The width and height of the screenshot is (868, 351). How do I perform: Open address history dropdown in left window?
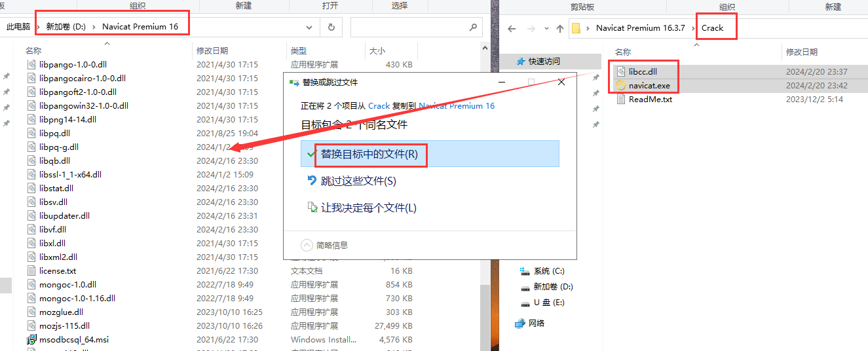pyautogui.click(x=309, y=28)
